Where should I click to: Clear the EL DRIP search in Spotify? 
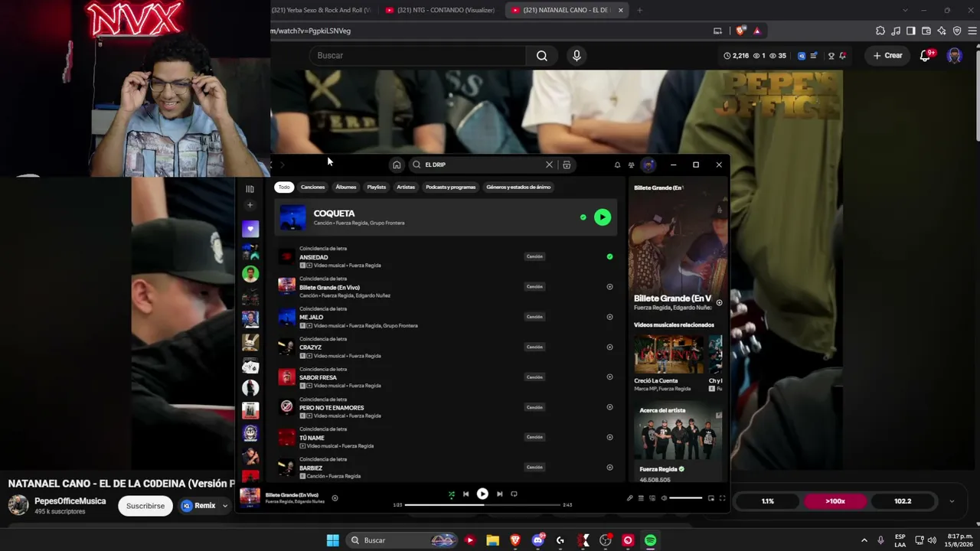click(549, 165)
